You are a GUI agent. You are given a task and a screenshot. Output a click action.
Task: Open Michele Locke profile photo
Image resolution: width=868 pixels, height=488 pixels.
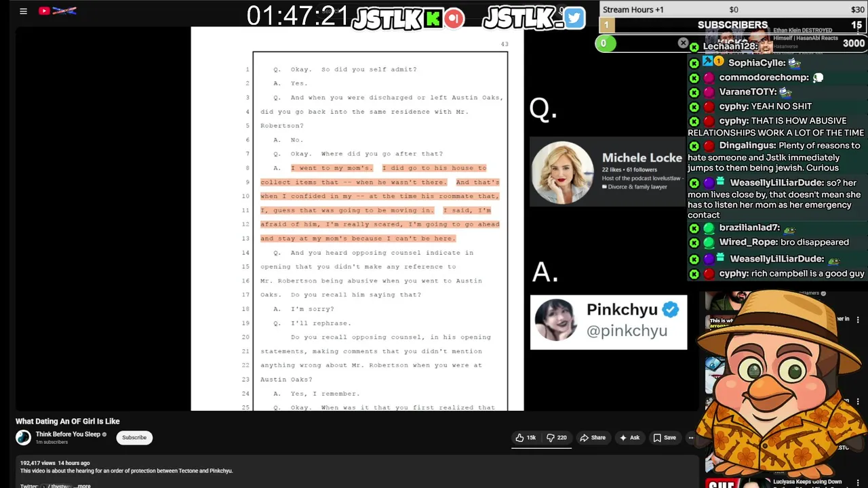coord(562,173)
